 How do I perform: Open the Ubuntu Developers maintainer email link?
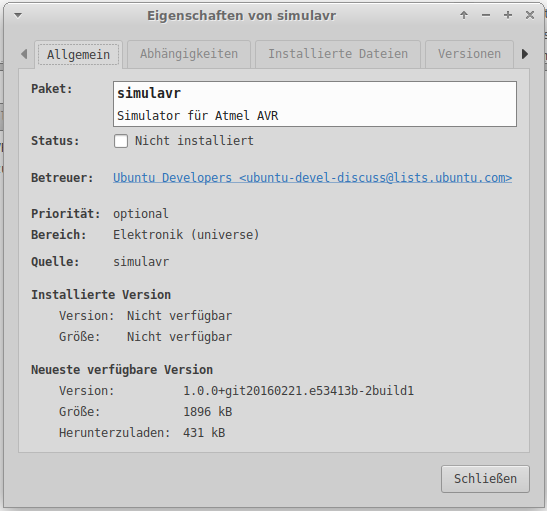click(312, 178)
